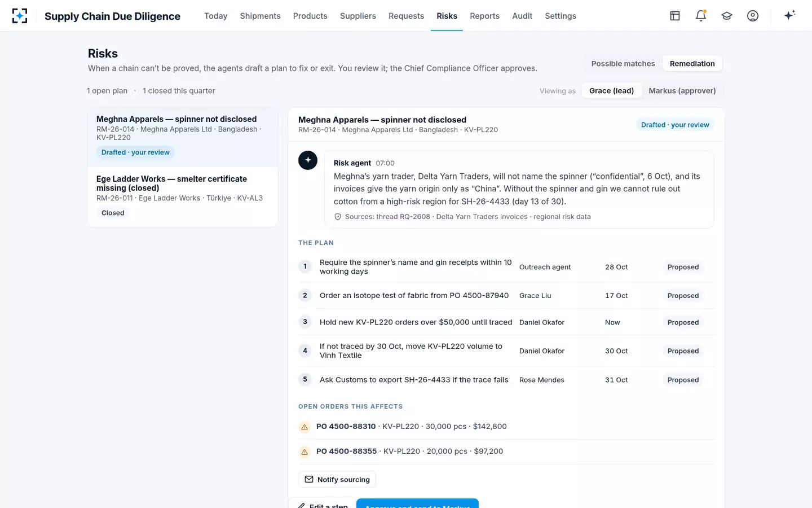Open the Products tab
Screen dimensions: 812x508
310,16
